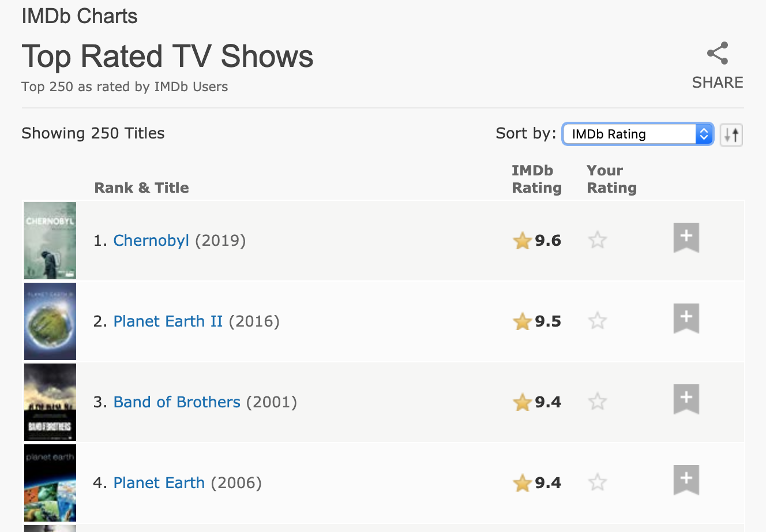Open the Band of Brothers title link
This screenshot has height=532, width=766.
coord(177,402)
